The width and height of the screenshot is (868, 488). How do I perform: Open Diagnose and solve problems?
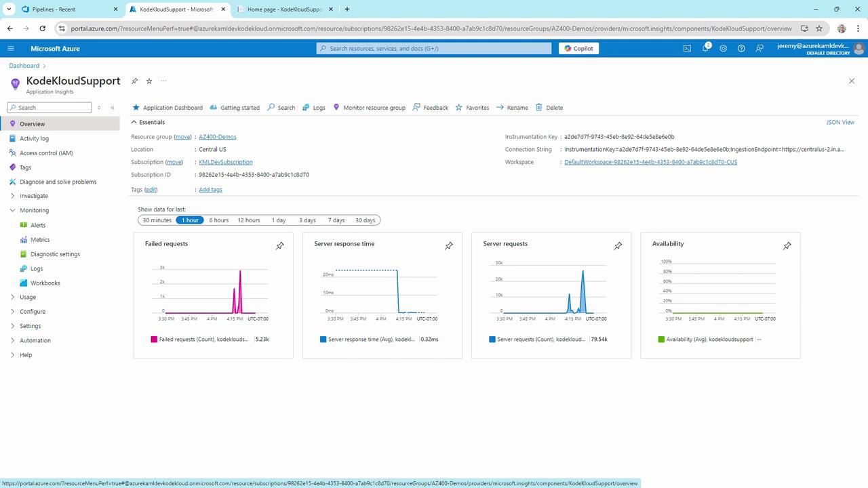pyautogui.click(x=60, y=182)
